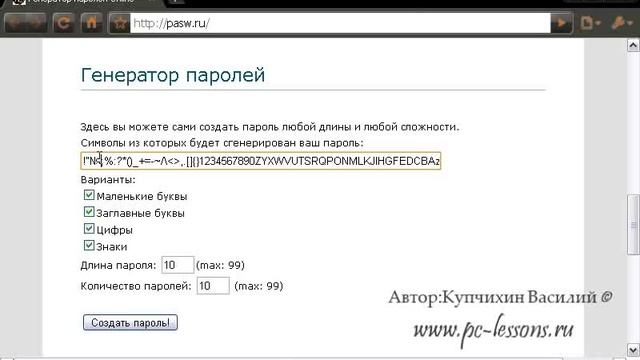The width and height of the screenshot is (640, 360).
Task: Click the Длина пароля length field
Action: pyautogui.click(x=178, y=265)
